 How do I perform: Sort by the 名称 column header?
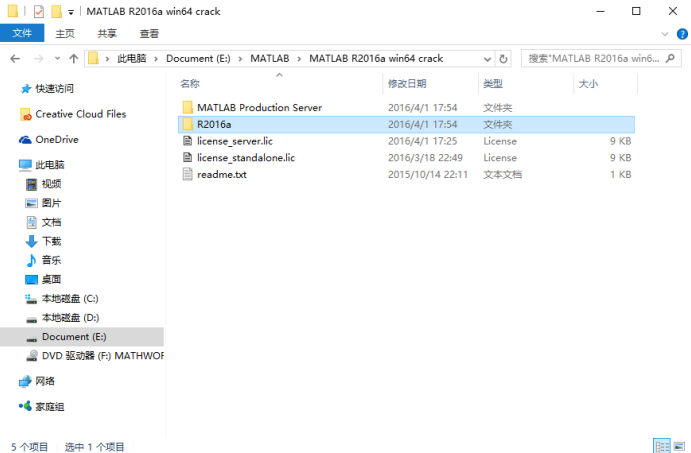[190, 84]
